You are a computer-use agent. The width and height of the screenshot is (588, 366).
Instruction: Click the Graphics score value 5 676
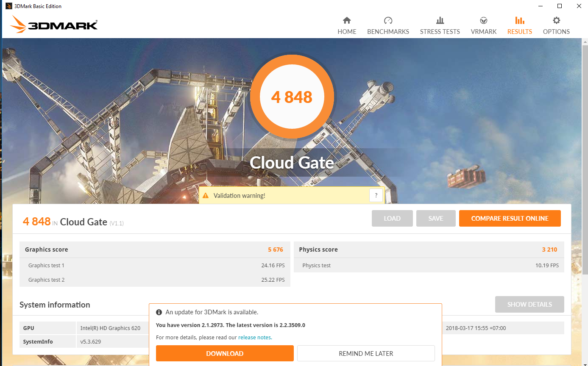pyautogui.click(x=276, y=250)
